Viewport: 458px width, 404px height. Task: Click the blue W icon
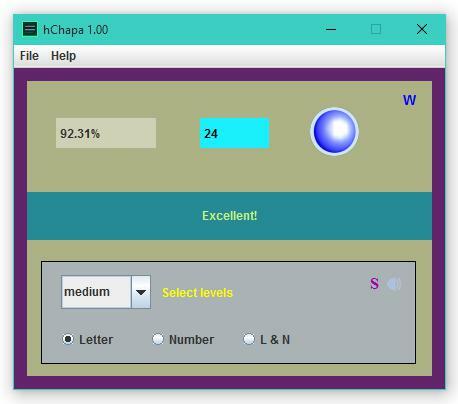click(409, 100)
